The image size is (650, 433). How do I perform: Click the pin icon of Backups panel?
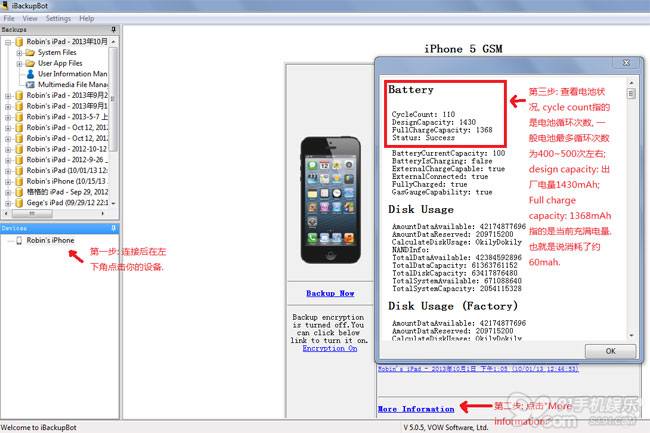pos(114,29)
